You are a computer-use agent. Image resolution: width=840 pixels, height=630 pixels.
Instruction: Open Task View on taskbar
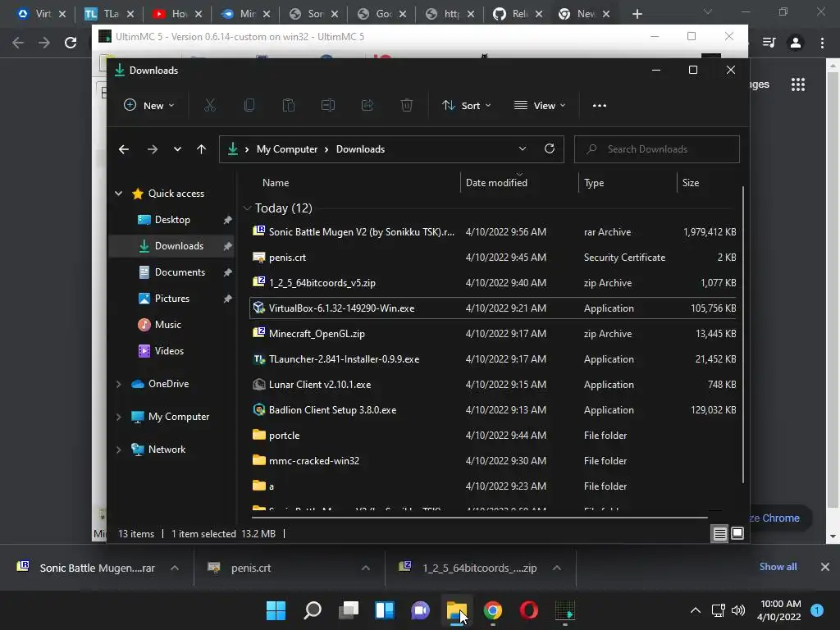click(x=349, y=610)
